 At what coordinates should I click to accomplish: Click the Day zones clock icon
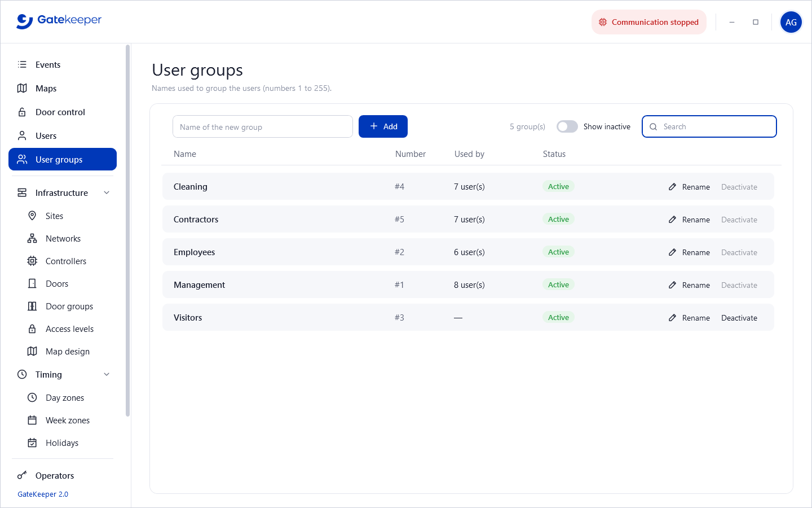click(x=32, y=397)
